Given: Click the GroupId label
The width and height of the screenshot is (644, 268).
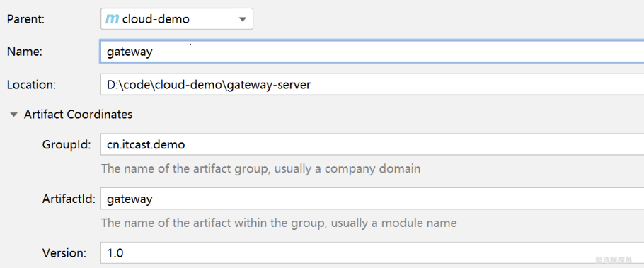Looking at the screenshot, I should (x=67, y=144).
